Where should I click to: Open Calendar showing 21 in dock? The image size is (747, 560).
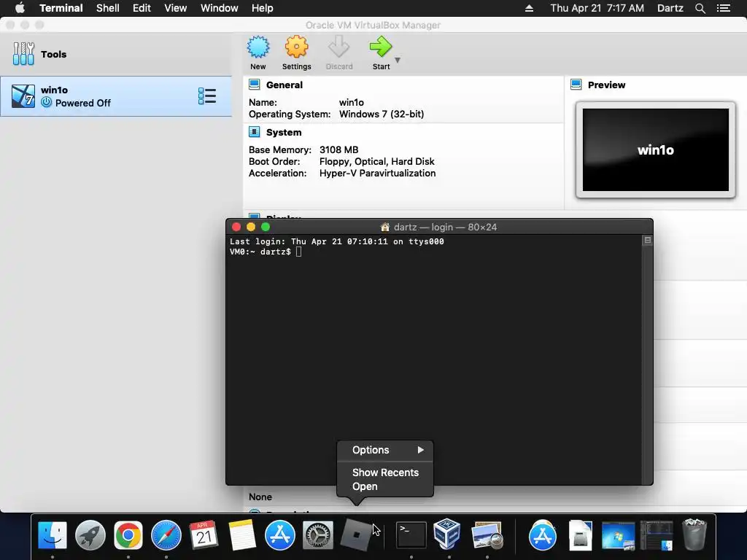pos(204,534)
